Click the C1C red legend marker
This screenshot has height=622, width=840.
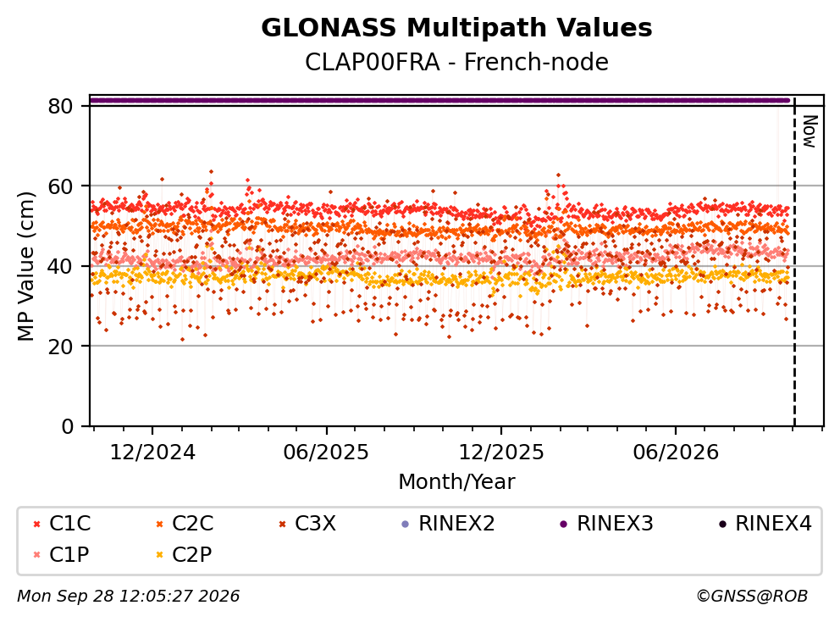37,524
